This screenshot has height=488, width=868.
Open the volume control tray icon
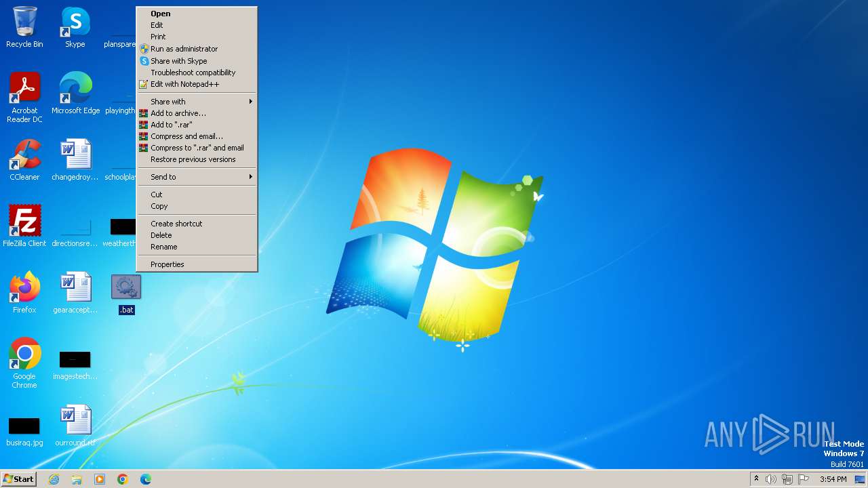[x=771, y=479]
